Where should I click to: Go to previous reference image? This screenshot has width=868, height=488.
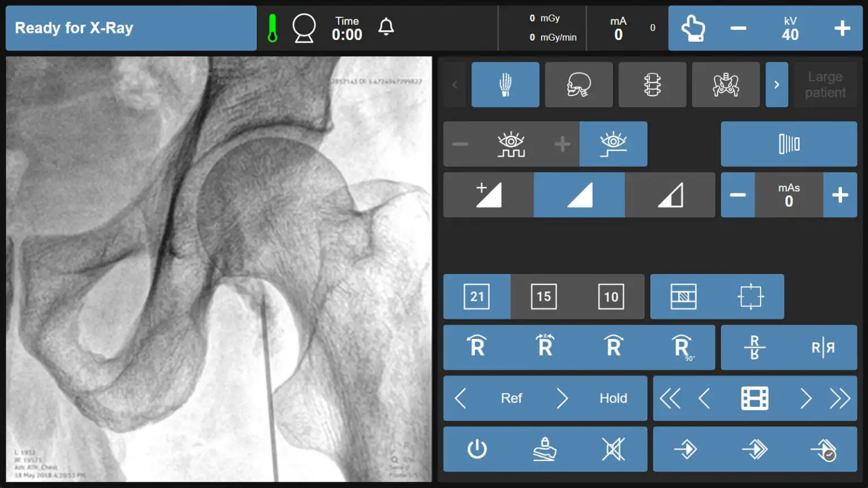click(x=461, y=398)
